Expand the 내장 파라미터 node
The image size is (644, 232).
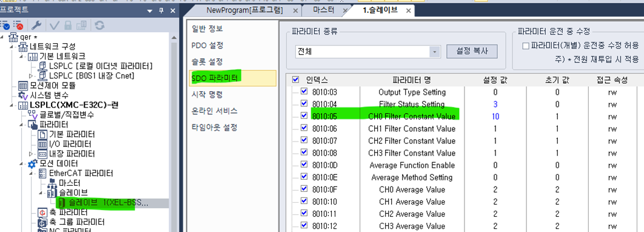click(30, 154)
